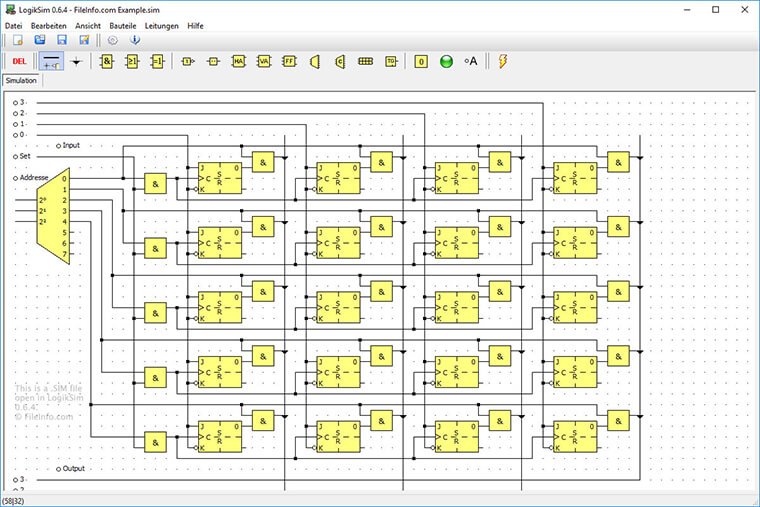Start simulation with the lightning bolt icon
Viewport: 760px width, 507px height.
coord(502,61)
